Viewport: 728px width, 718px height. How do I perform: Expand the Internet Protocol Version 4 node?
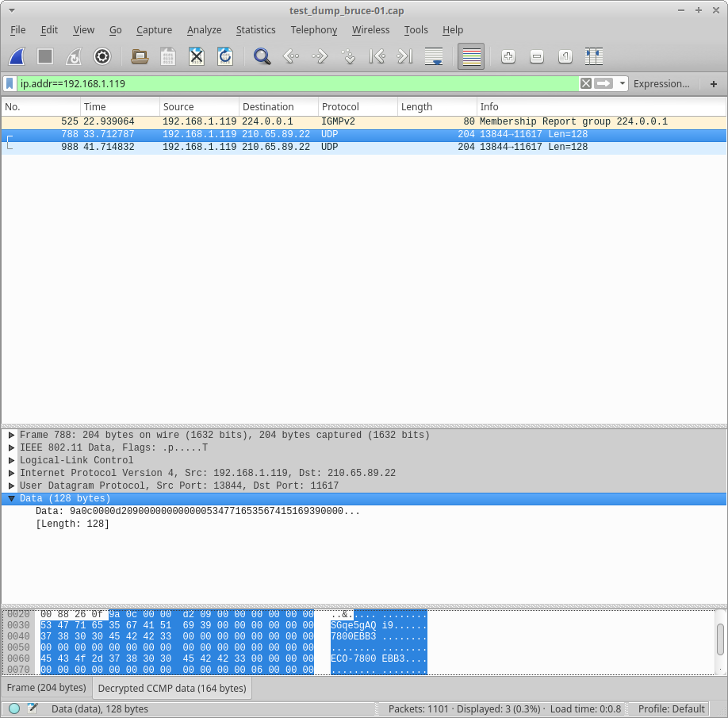(12, 474)
